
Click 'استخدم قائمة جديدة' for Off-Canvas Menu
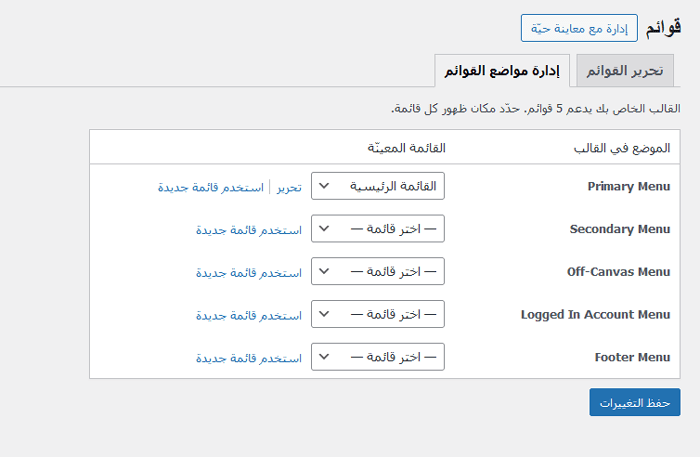[249, 273]
